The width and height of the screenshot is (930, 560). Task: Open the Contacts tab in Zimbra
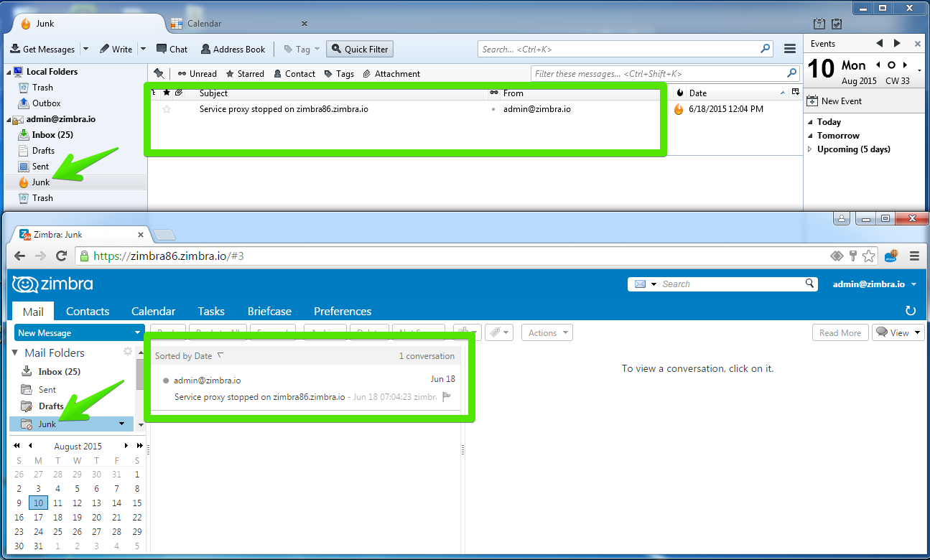click(x=88, y=311)
